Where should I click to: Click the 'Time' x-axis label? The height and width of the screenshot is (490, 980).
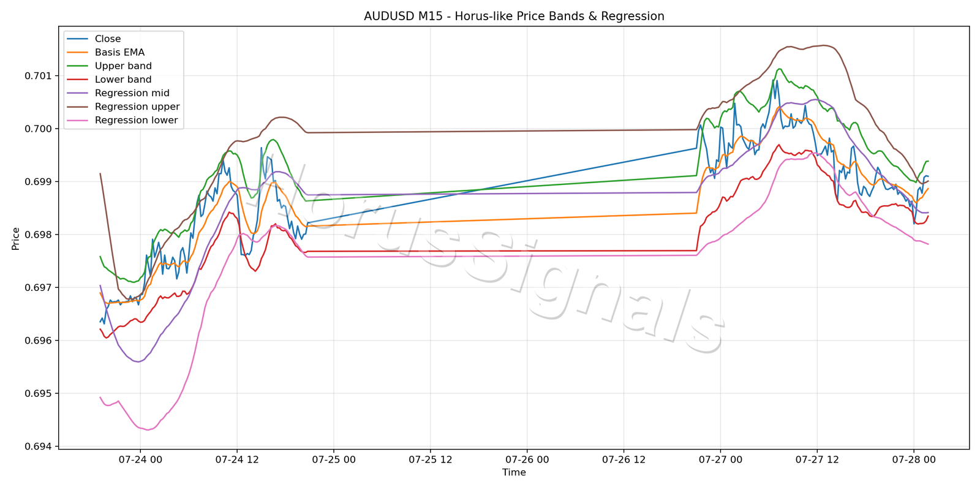tap(514, 472)
